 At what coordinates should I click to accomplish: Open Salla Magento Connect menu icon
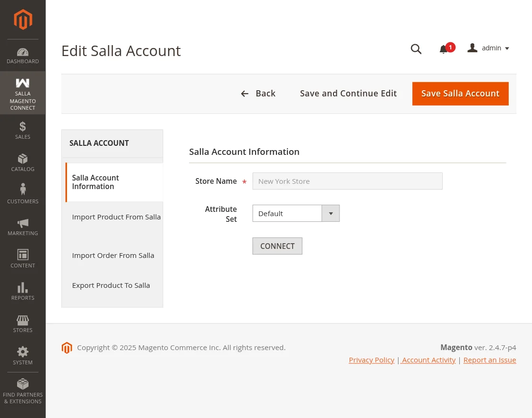click(x=23, y=83)
